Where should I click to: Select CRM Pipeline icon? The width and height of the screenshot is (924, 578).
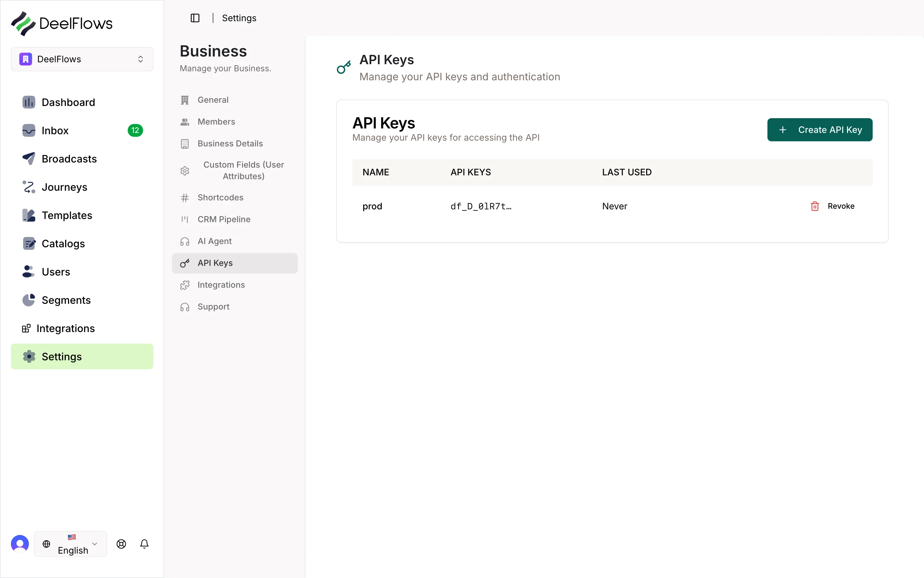click(185, 219)
